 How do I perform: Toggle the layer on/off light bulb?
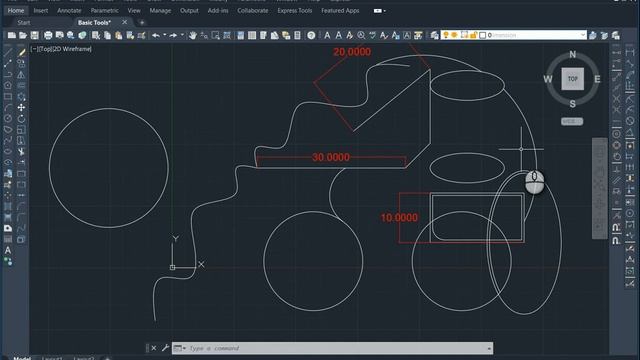point(446,35)
